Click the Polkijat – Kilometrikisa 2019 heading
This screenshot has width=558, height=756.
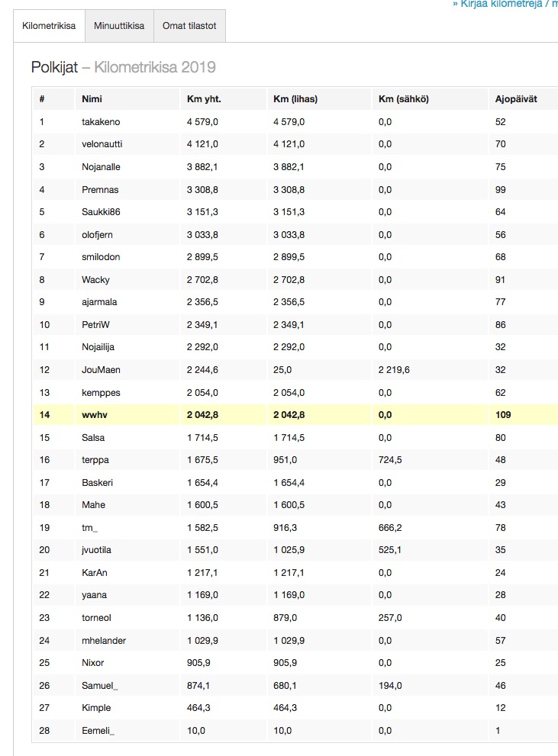click(123, 67)
